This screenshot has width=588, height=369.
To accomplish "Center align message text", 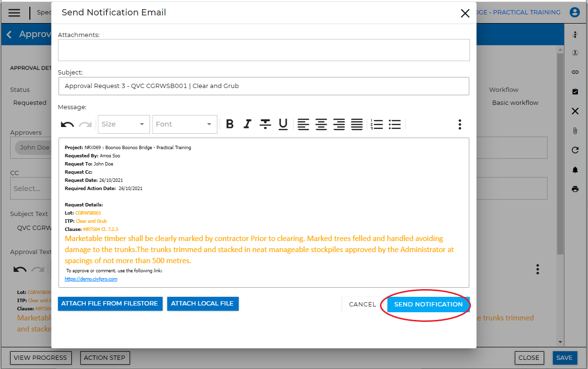I will (321, 124).
